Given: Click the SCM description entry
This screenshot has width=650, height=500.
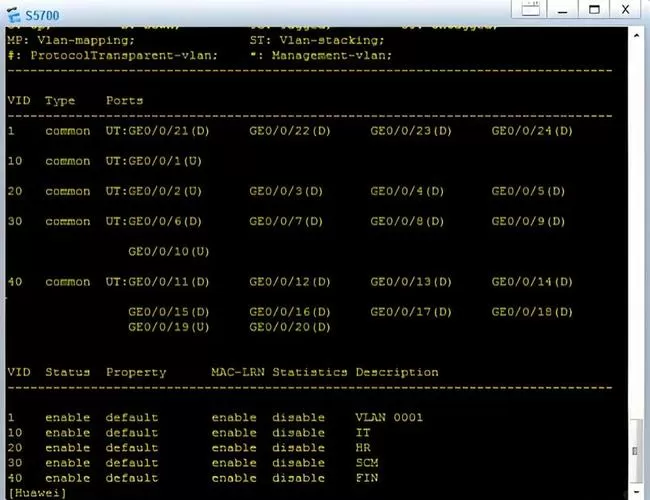Looking at the screenshot, I should click(365, 463).
